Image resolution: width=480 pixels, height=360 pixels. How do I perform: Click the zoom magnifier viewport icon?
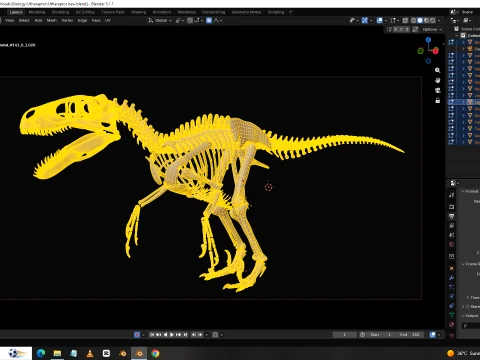point(438,70)
